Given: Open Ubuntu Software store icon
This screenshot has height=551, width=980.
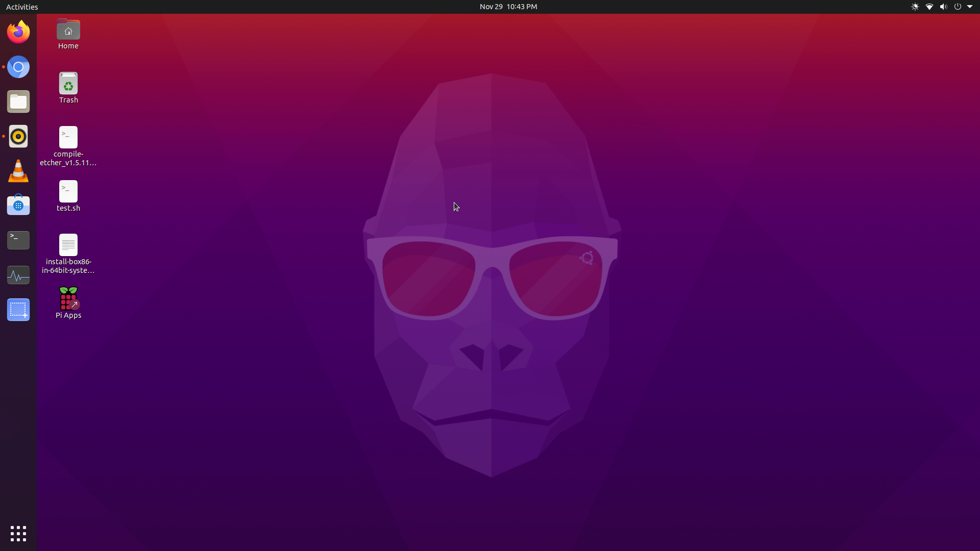Looking at the screenshot, I should (18, 205).
